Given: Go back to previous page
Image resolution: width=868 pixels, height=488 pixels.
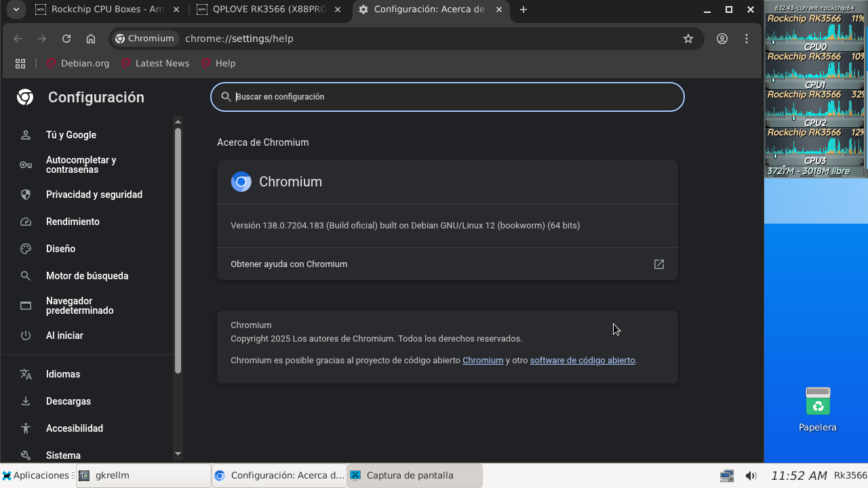Looking at the screenshot, I should coord(18,39).
